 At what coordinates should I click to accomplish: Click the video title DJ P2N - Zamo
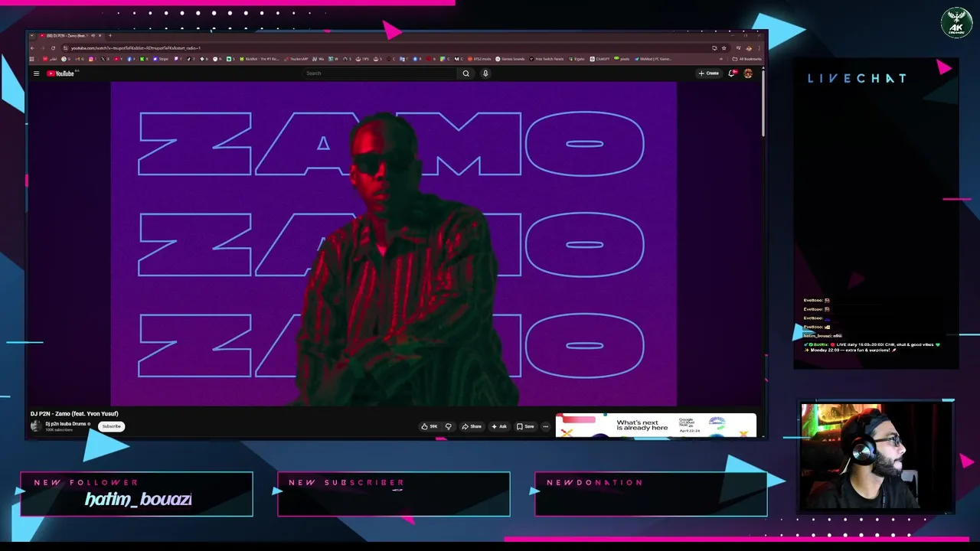74,414
